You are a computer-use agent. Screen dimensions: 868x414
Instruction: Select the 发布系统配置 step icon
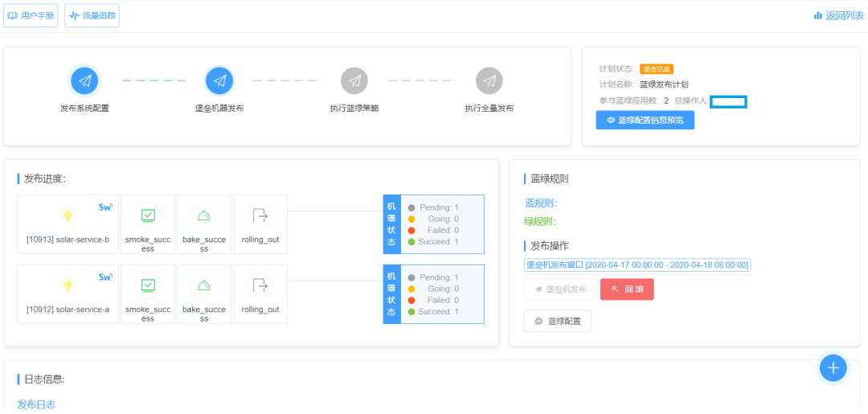[x=84, y=81]
